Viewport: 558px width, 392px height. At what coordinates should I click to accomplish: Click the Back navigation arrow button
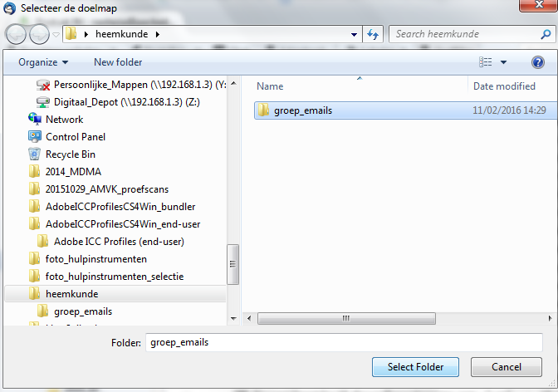coord(17,35)
